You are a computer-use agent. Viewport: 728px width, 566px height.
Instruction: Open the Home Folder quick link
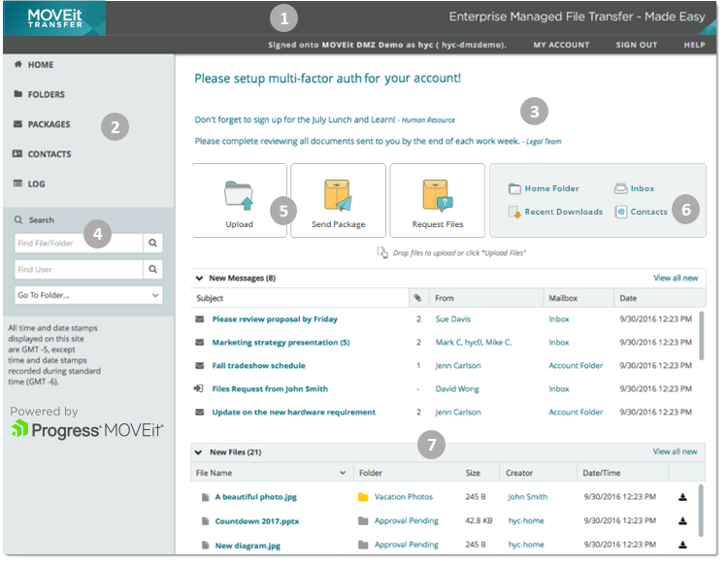click(551, 189)
